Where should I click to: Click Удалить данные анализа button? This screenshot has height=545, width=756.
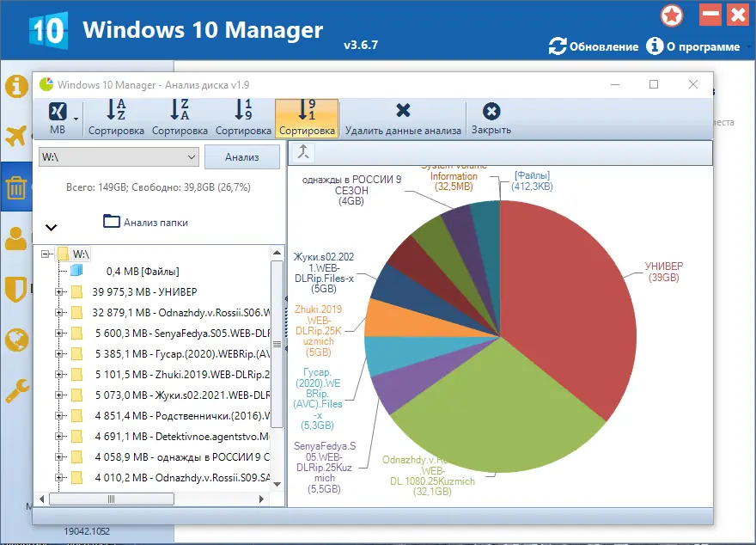pyautogui.click(x=403, y=118)
